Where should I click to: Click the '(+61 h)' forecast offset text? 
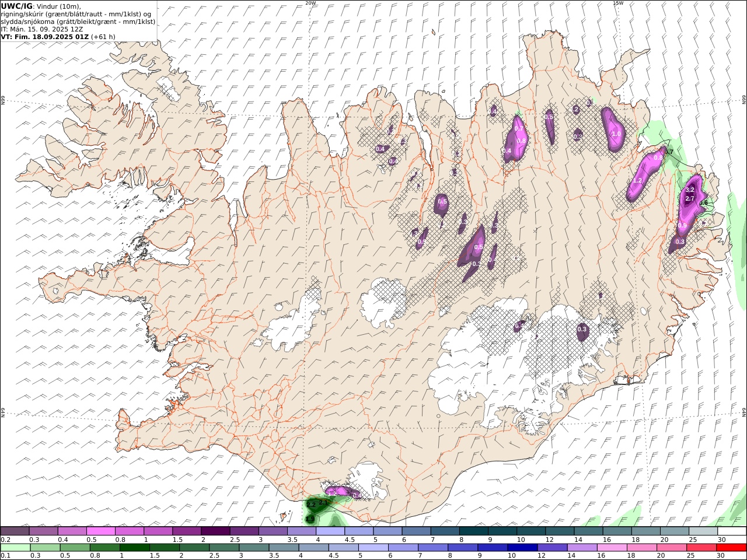click(x=103, y=36)
